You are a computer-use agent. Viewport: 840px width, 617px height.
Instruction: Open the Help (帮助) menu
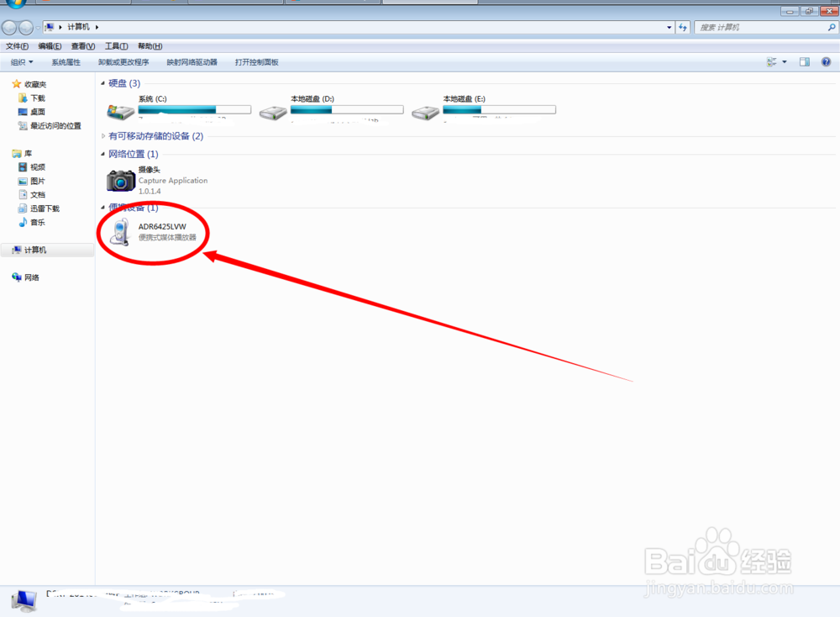150,46
